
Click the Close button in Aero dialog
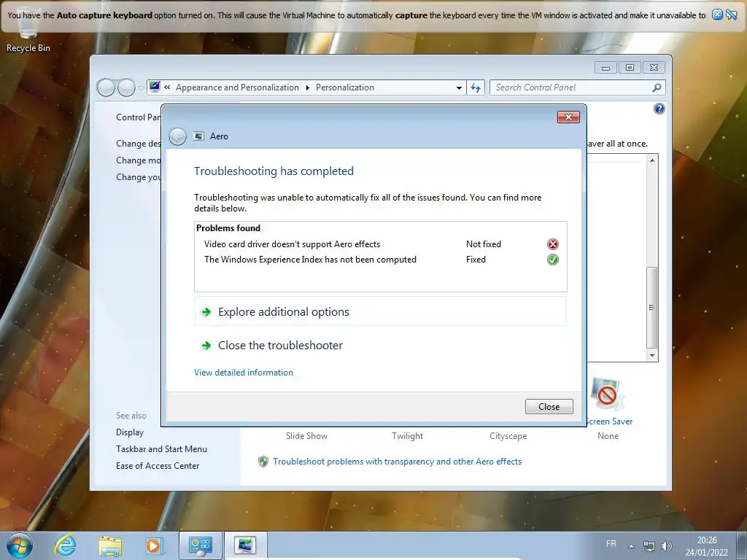click(549, 407)
